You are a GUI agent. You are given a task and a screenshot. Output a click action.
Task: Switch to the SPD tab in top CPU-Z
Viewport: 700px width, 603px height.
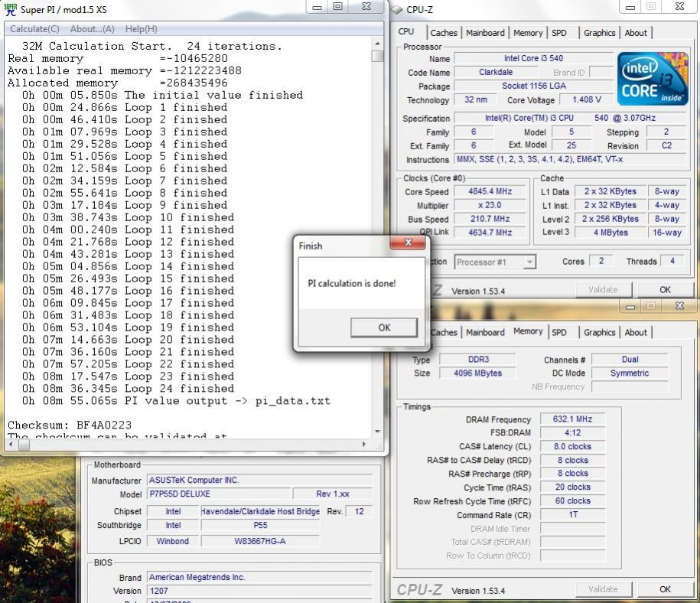559,33
